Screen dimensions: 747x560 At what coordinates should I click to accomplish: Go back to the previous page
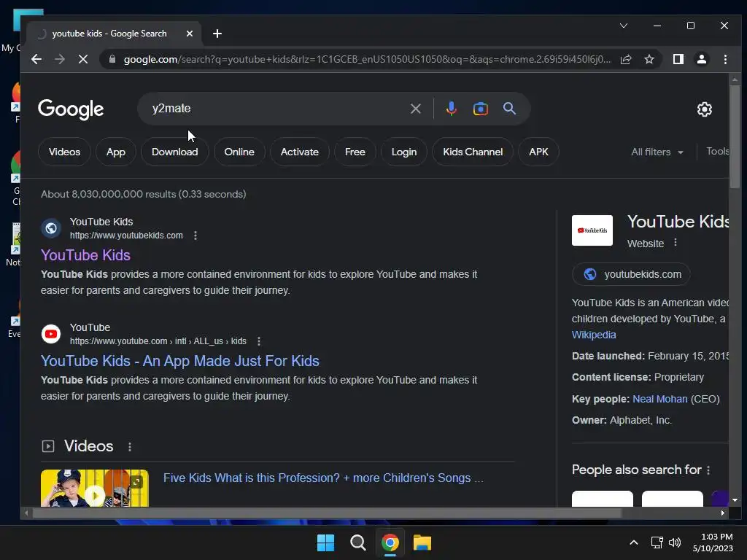pos(36,60)
